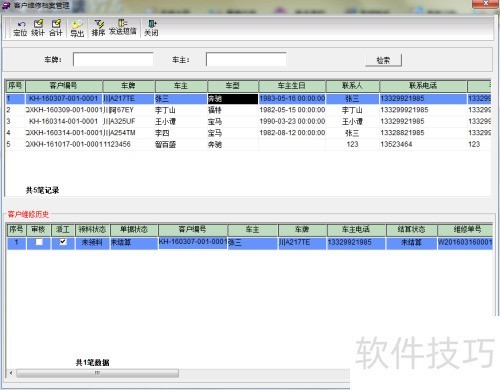Click the horizontal scrollbar thumb at bottom

(97, 373)
